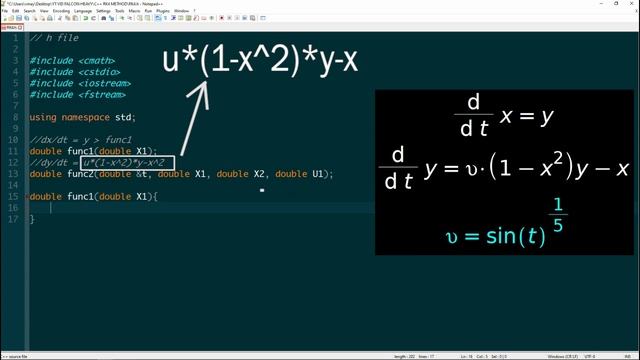
Task: Toggle synchronized horizontal scrolling
Action: (x=147, y=18)
